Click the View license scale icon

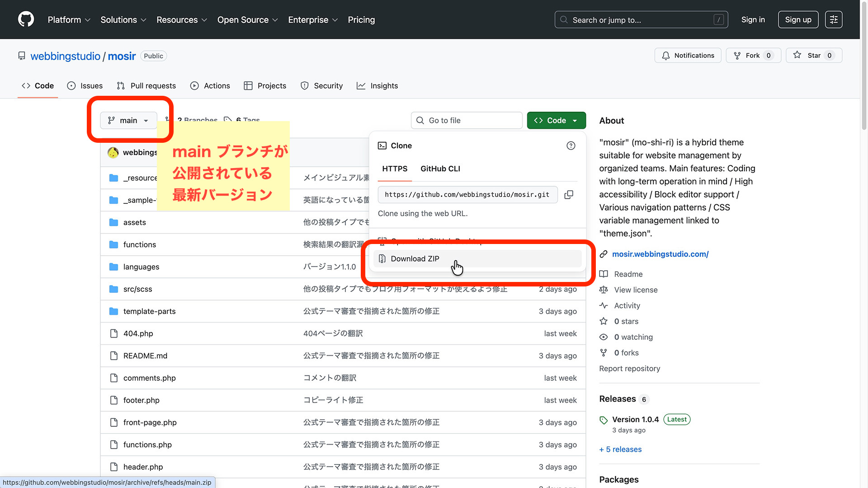click(x=604, y=290)
